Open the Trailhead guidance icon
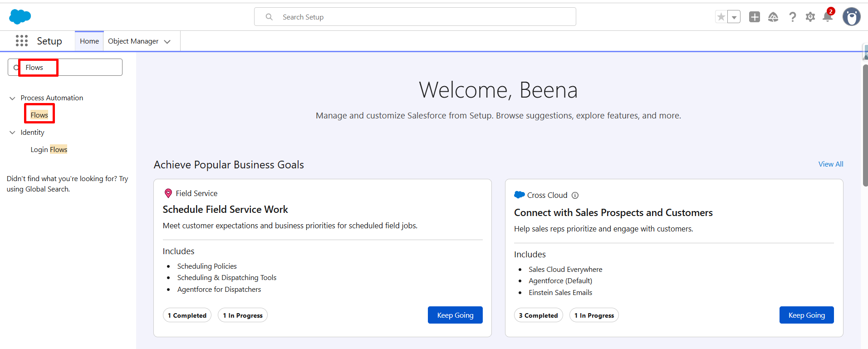Viewport: 868px width, 349px height. coord(773,17)
